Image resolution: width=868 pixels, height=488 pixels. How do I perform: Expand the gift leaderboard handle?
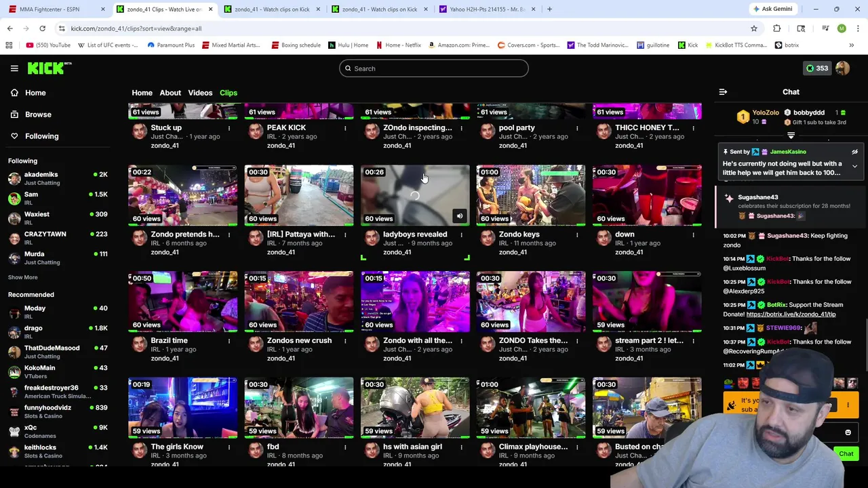coord(791,136)
